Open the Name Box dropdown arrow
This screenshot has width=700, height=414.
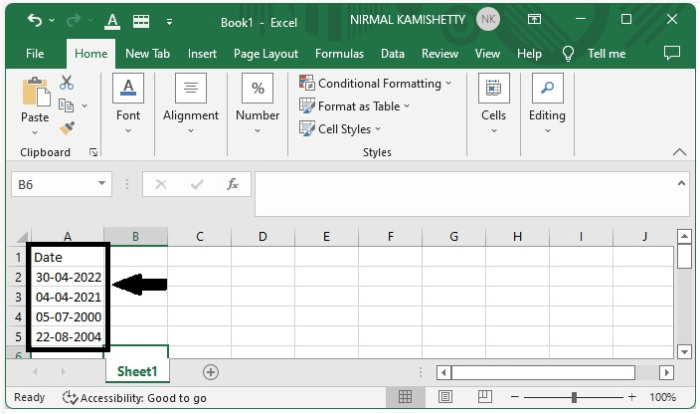102,184
